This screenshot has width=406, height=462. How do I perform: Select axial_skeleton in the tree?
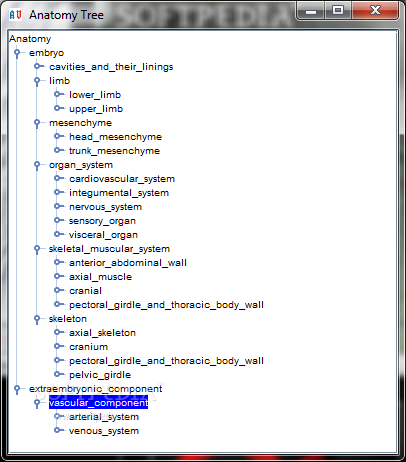(x=102, y=333)
